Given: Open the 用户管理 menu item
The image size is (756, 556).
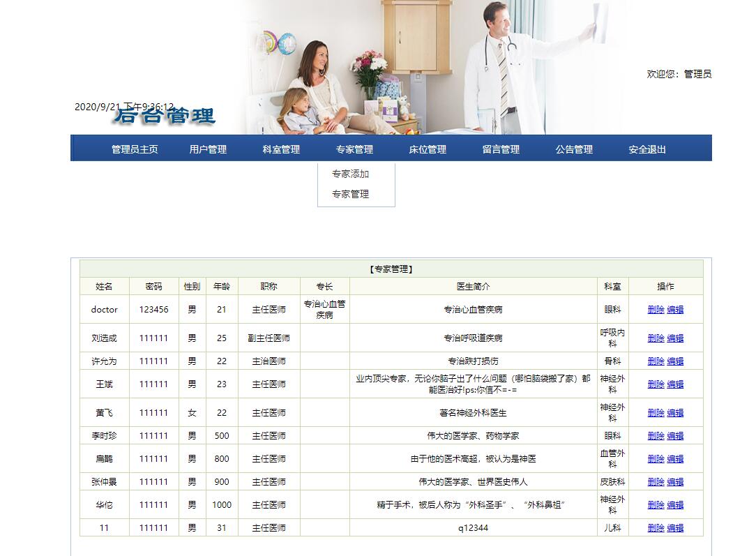Looking at the screenshot, I should 206,148.
